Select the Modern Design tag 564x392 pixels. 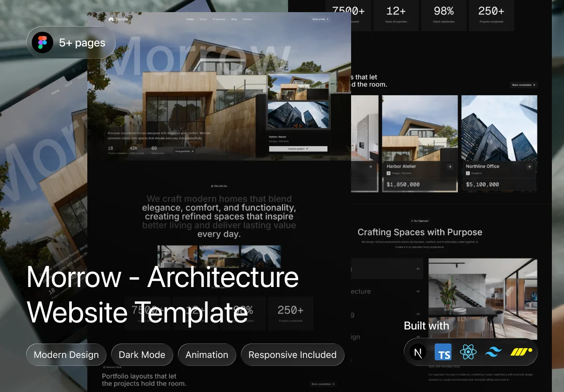click(x=66, y=355)
